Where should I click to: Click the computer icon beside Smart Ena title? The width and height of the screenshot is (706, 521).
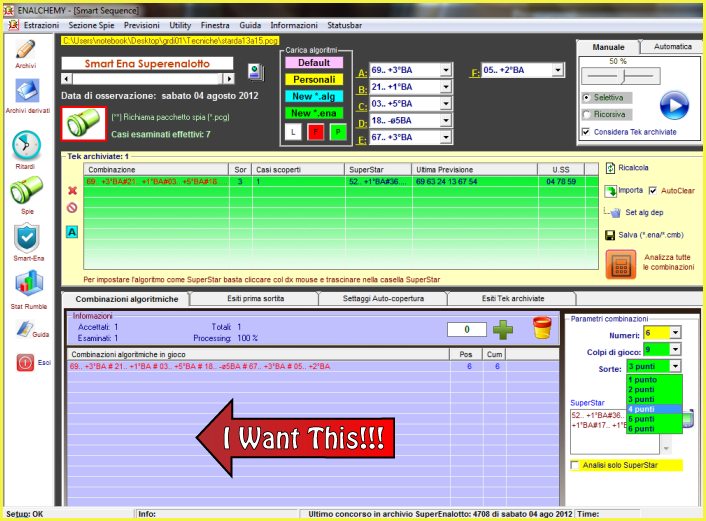point(256,72)
